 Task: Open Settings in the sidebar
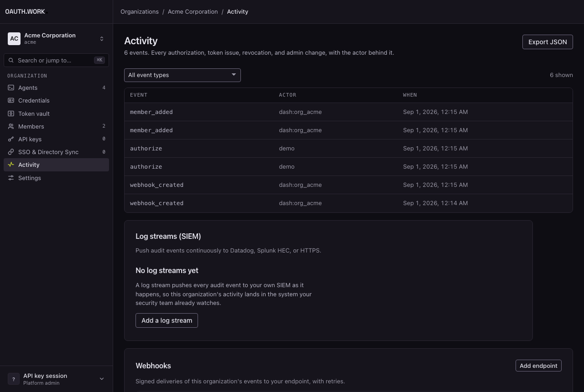[56, 178]
